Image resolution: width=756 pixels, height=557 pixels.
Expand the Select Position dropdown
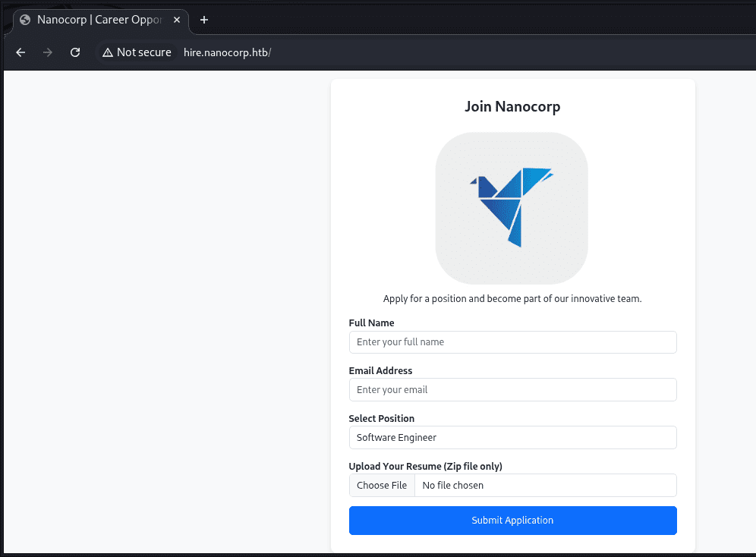click(512, 438)
